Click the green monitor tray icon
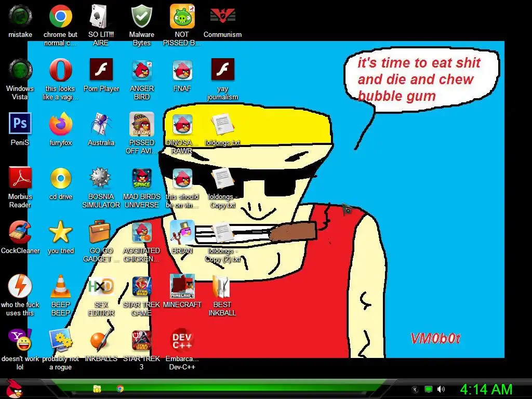This screenshot has width=532, height=399. (429, 389)
